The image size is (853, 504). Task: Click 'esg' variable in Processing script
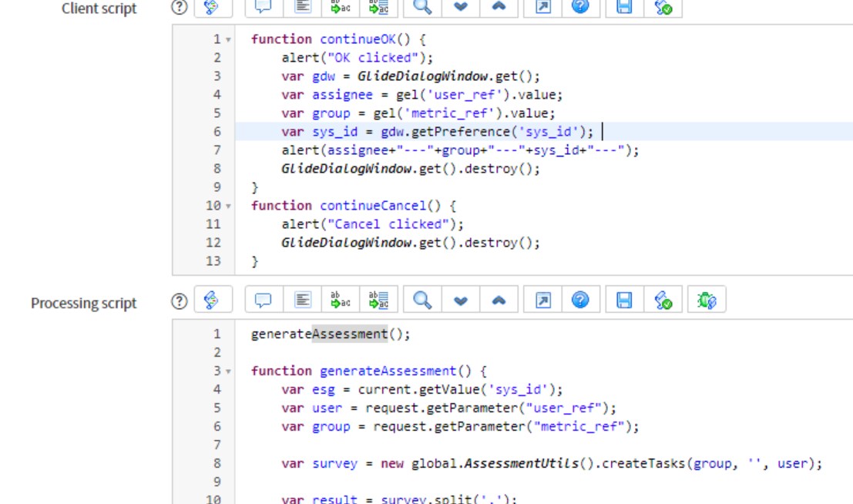click(324, 390)
